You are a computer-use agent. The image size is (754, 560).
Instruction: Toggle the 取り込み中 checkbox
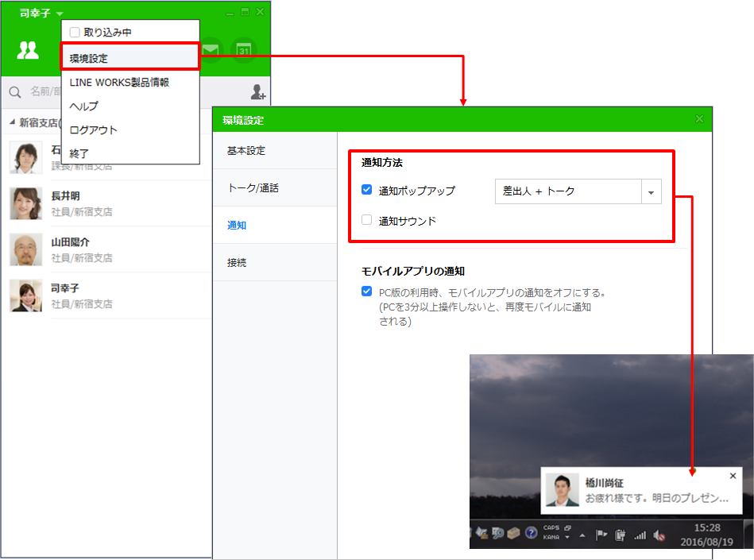(75, 33)
